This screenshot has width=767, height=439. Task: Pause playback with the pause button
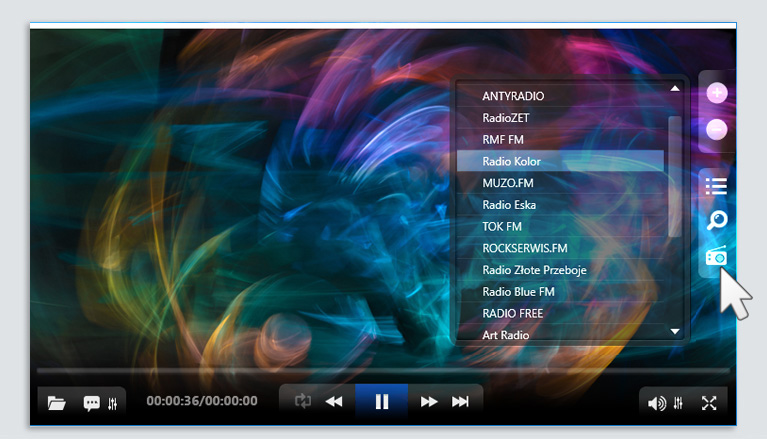[382, 402]
